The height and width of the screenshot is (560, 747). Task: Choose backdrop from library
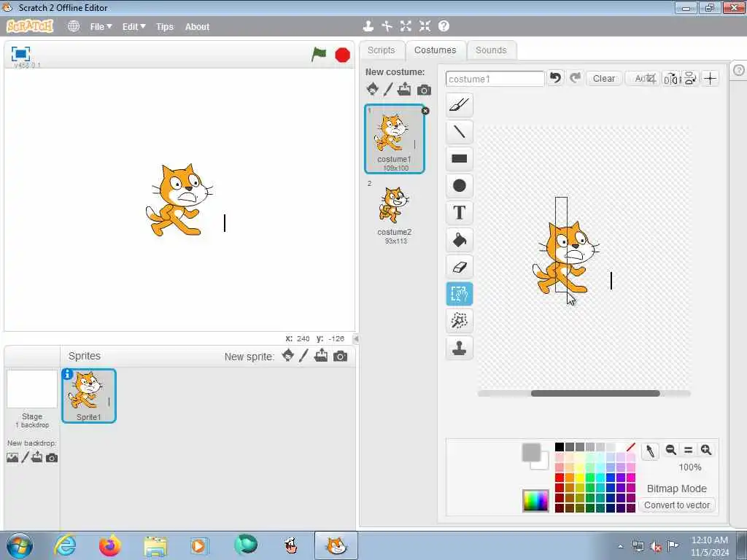(12, 458)
